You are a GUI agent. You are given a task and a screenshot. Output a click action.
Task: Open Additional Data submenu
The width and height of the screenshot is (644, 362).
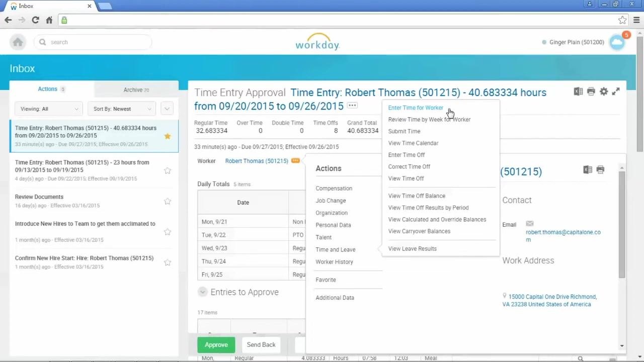pos(335,298)
